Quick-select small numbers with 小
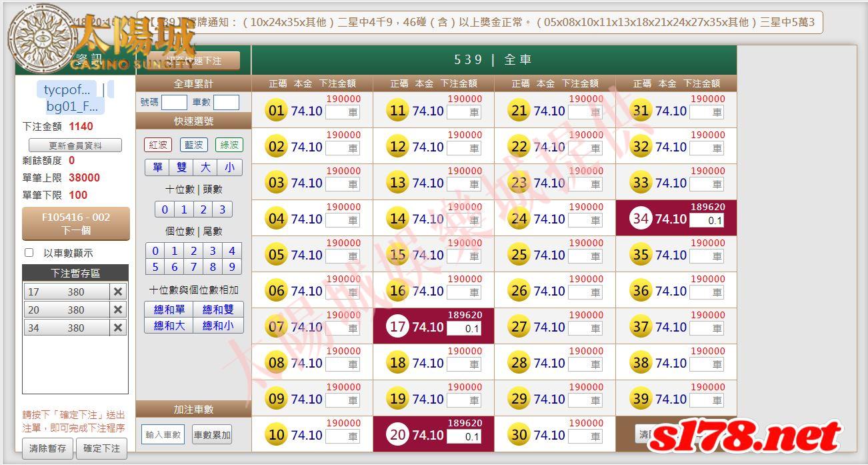The height and width of the screenshot is (465, 868). (x=229, y=167)
